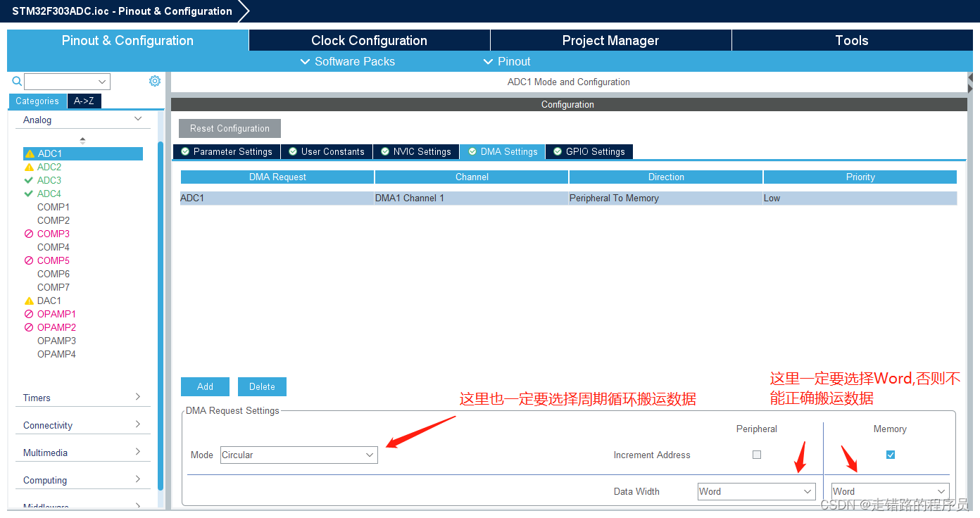Click the disabled icon beside COMP3
The height and width of the screenshot is (518, 980).
29,234
